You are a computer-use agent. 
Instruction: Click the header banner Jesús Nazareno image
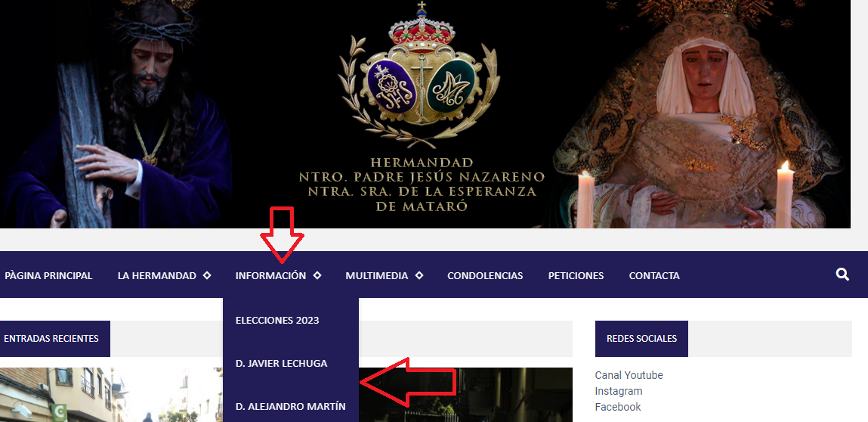tap(116, 113)
